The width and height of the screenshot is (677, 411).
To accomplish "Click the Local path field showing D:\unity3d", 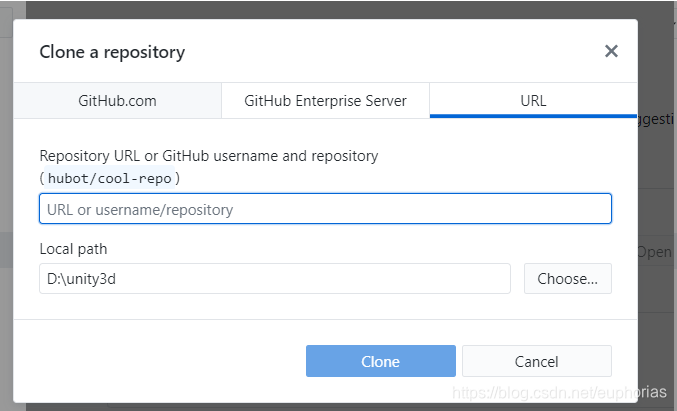I will pyautogui.click(x=275, y=279).
